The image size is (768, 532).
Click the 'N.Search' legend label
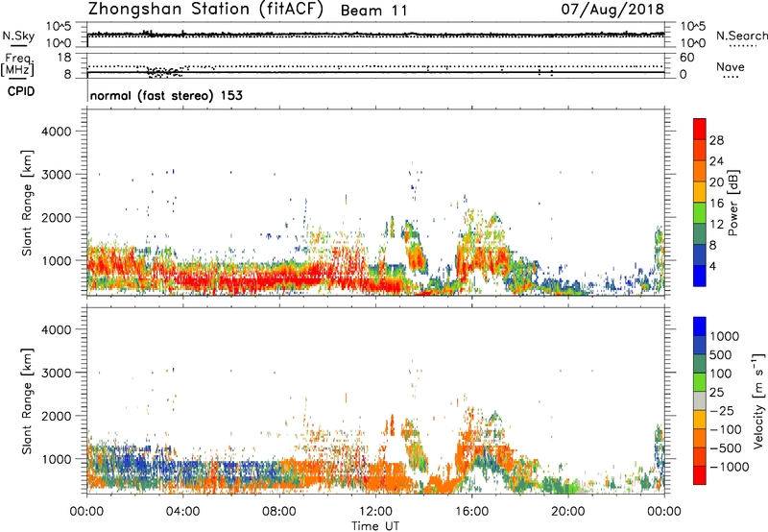coord(742,36)
